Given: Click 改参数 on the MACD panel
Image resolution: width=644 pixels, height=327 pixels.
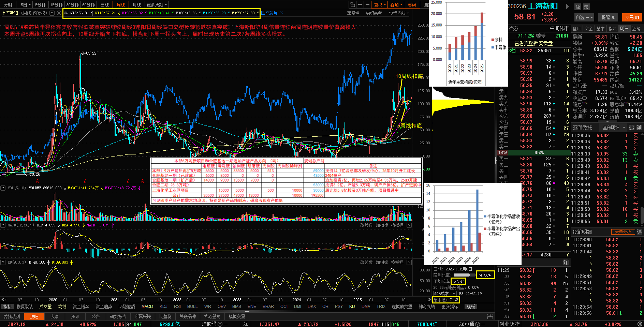Looking at the screenshot, I should click(366, 225).
